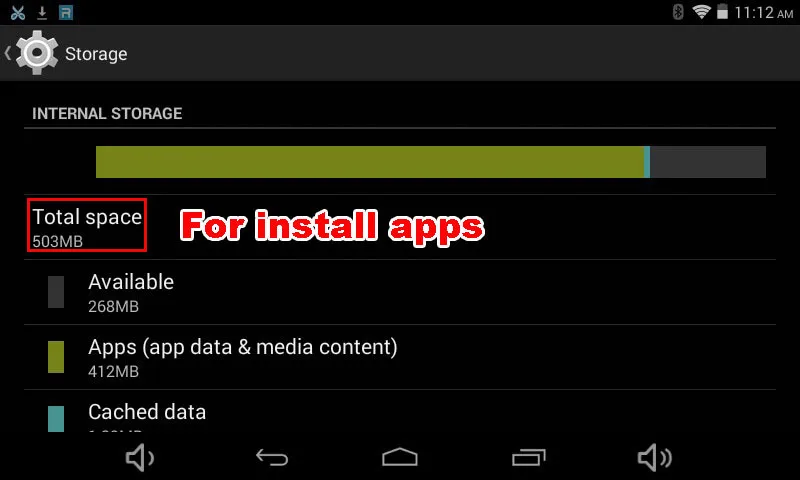
Task: Tap the Bluetooth status icon
Action: [678, 12]
